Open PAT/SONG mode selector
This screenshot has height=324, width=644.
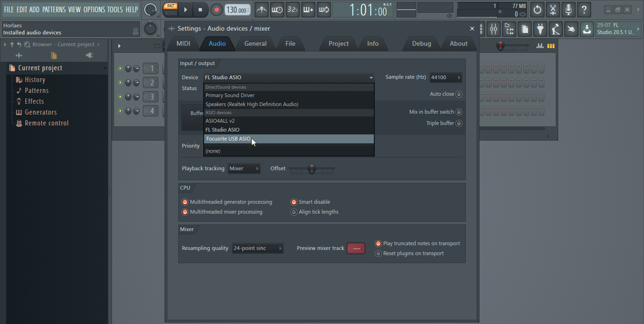170,9
